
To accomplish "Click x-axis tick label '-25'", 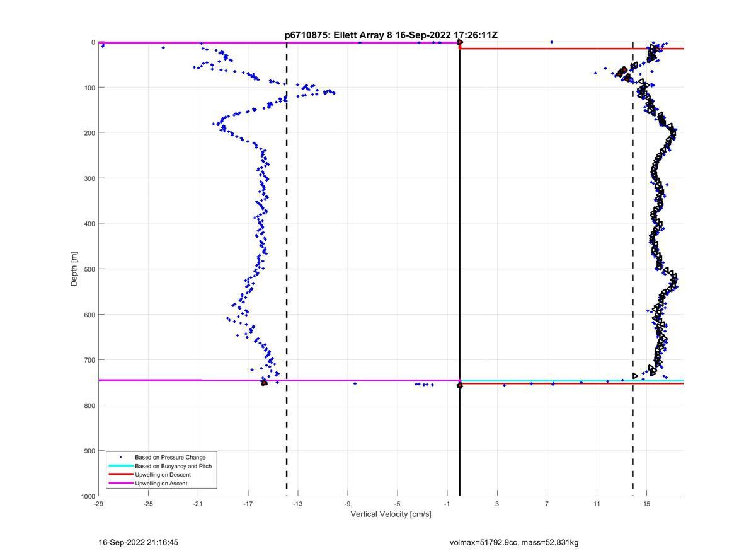I will pos(148,504).
